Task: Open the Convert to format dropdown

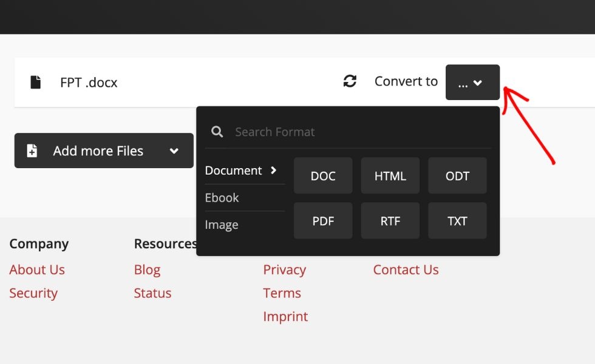Action: (x=472, y=82)
